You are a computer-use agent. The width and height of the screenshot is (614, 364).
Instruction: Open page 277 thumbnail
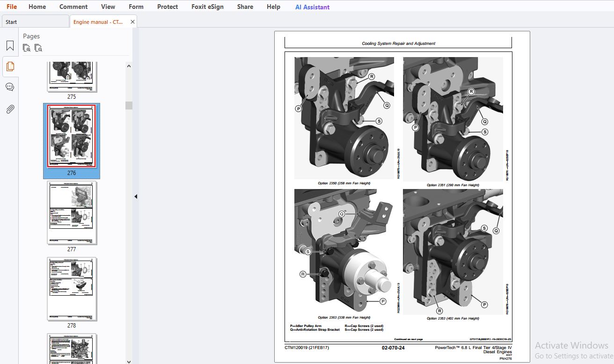[72, 212]
